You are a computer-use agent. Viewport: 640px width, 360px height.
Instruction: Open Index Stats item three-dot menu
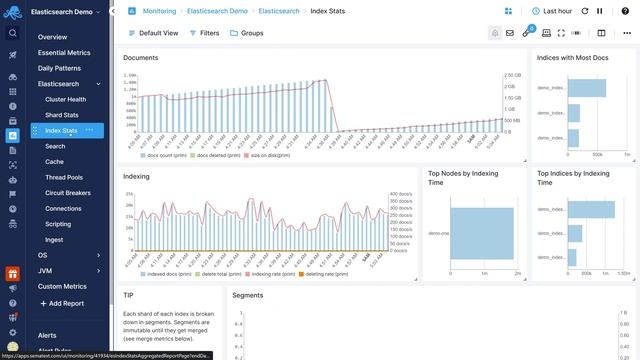tap(89, 130)
